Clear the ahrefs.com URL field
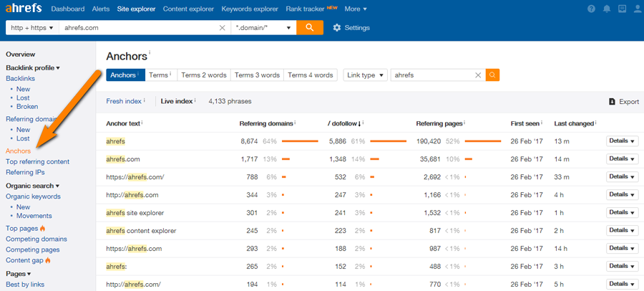 (x=223, y=28)
